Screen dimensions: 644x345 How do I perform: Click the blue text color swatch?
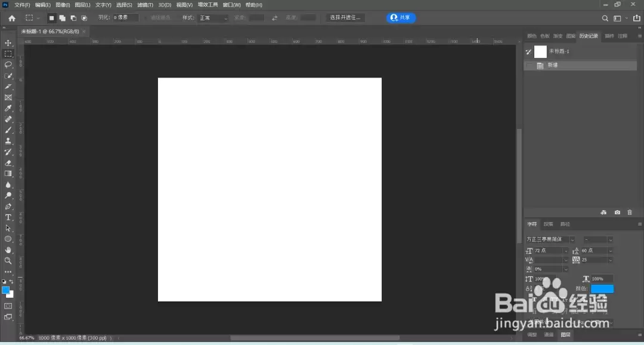pos(602,289)
